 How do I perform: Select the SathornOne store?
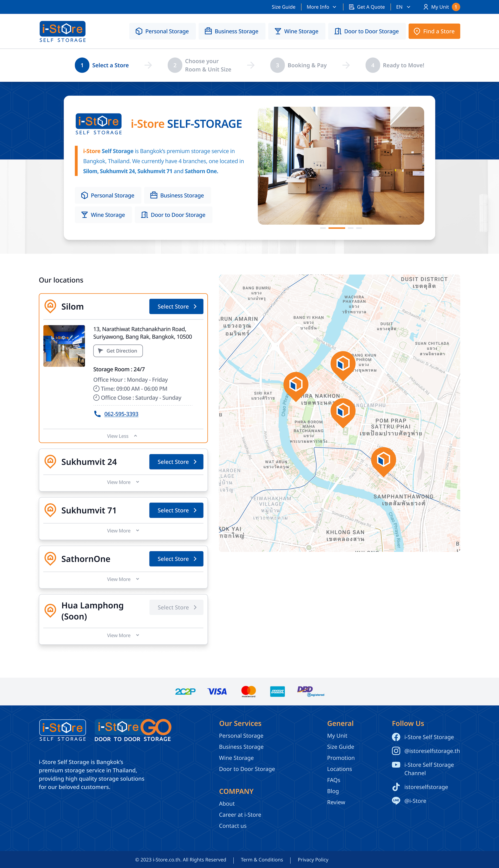176,559
